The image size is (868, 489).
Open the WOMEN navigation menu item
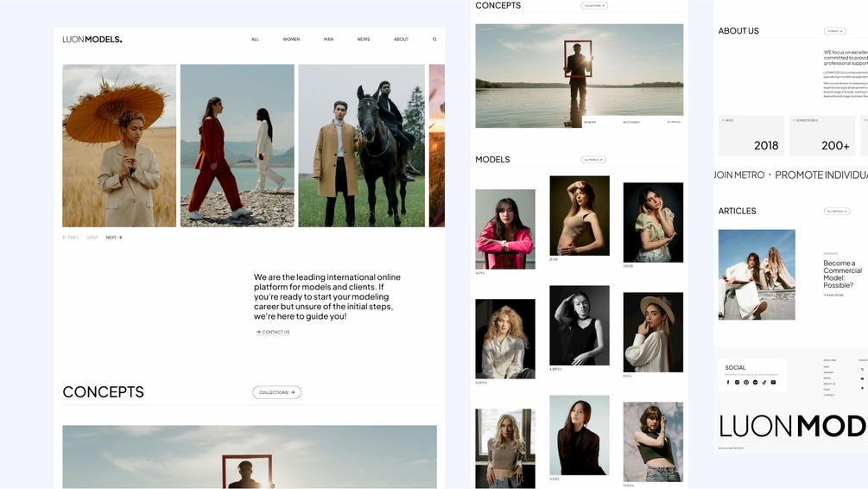coord(291,40)
